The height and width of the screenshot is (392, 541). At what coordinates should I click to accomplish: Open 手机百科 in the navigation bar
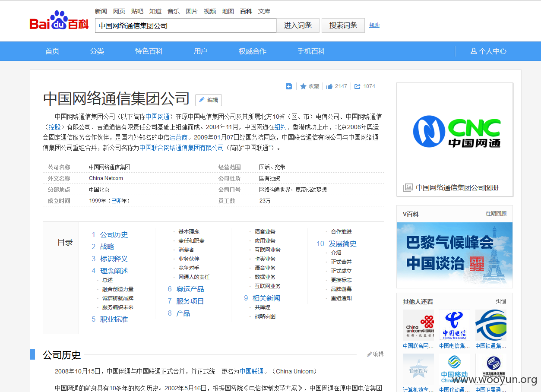click(311, 51)
